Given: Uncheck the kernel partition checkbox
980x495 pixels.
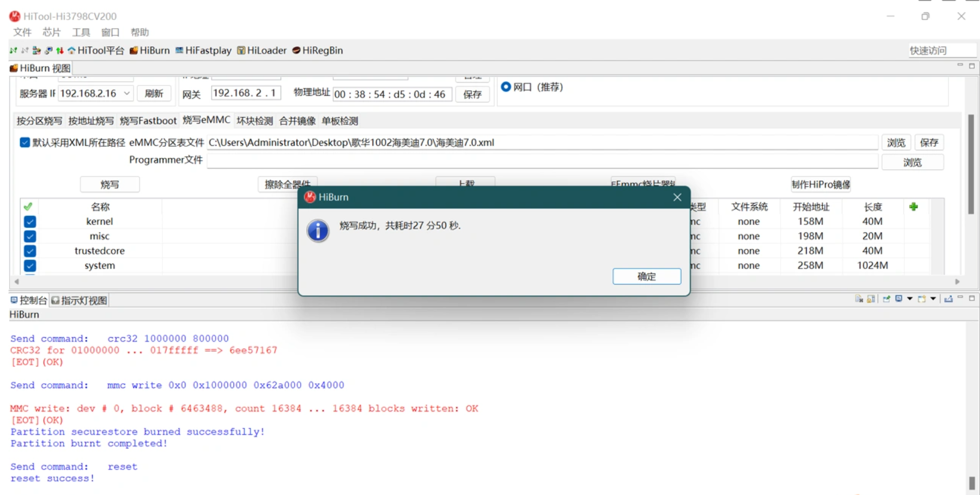Looking at the screenshot, I should [30, 221].
